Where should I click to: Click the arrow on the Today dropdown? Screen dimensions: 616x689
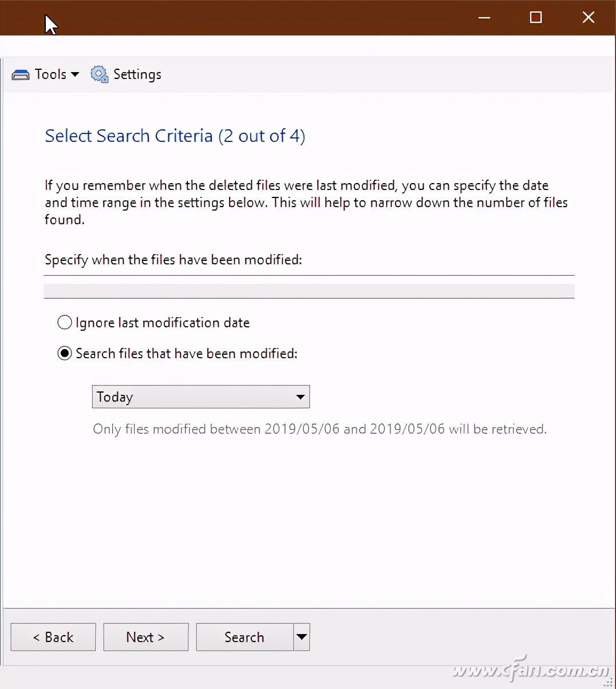point(301,397)
